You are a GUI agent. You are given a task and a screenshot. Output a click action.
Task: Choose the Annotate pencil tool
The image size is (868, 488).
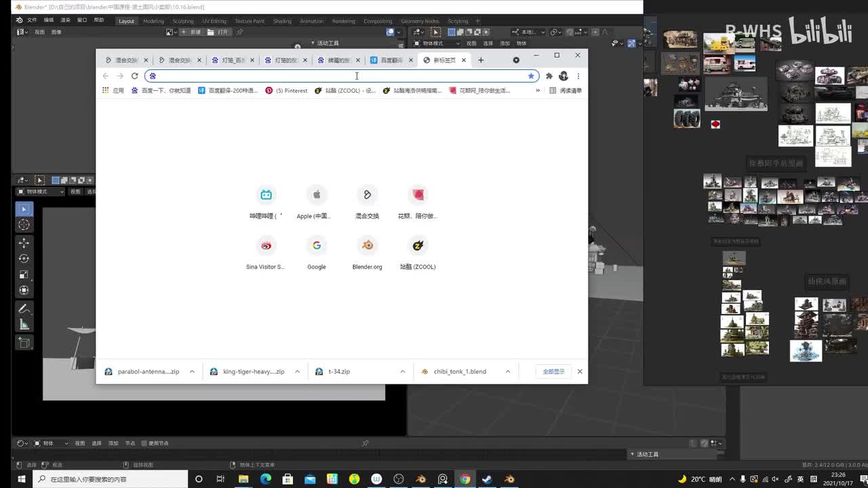24,308
